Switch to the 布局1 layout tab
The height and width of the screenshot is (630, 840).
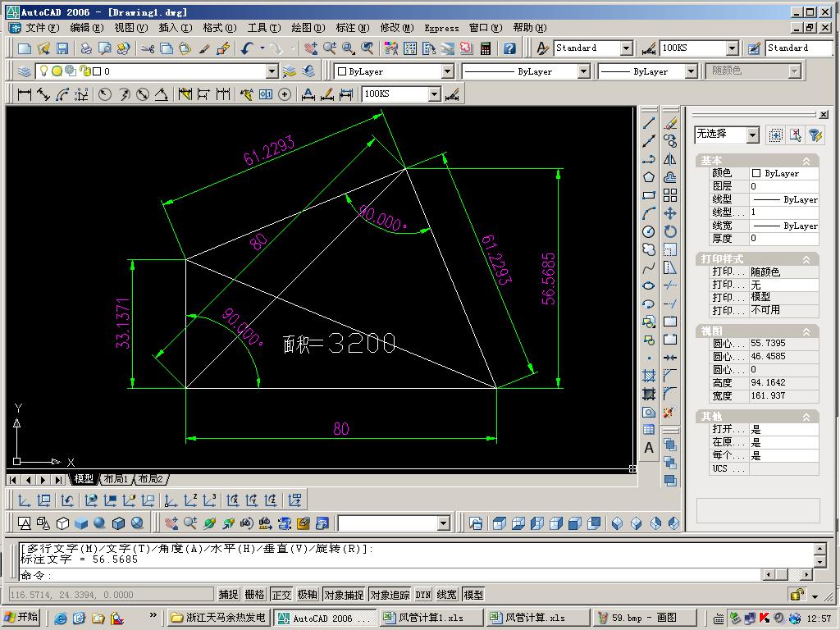point(115,479)
